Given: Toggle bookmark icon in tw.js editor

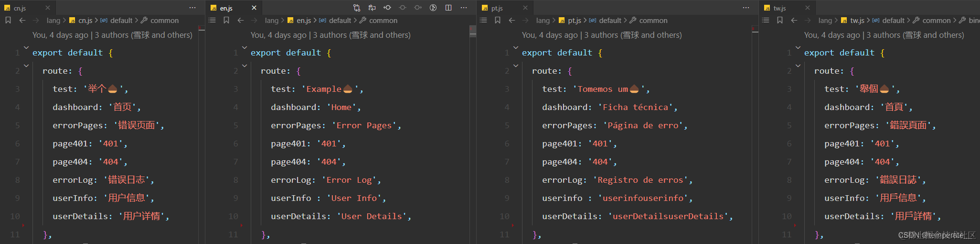Looking at the screenshot, I should 780,20.
